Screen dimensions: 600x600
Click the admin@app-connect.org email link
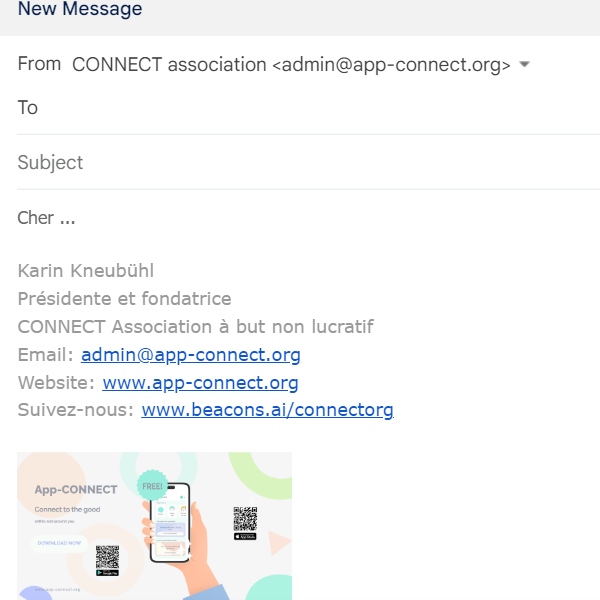191,355
